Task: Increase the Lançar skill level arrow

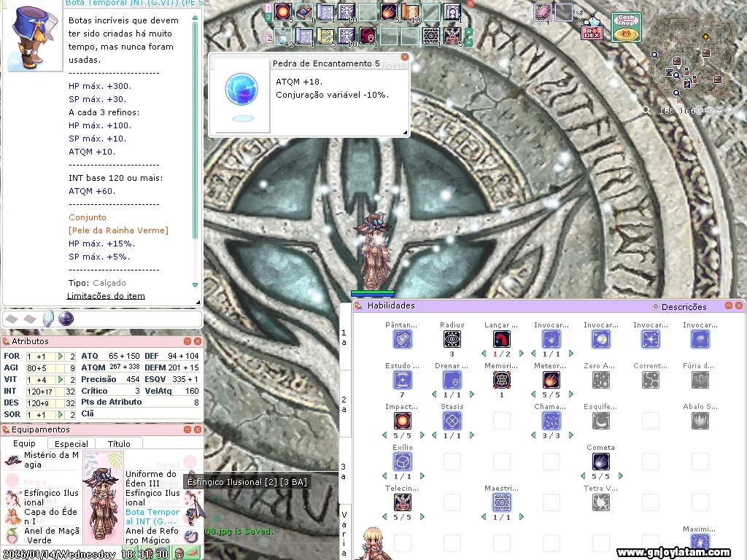Action: click(521, 354)
